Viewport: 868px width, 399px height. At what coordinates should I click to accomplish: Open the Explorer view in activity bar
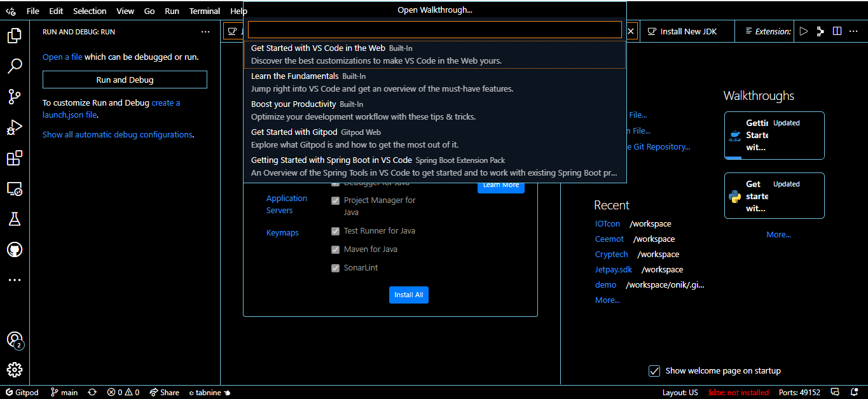(15, 36)
